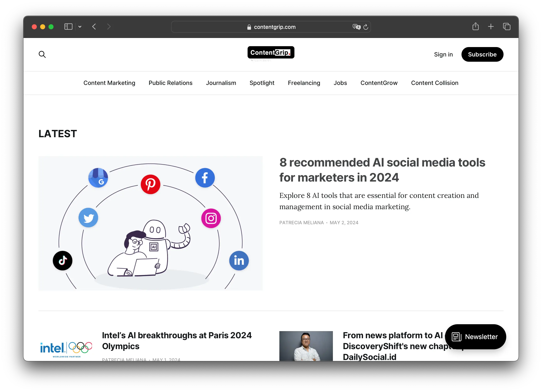Image resolution: width=542 pixels, height=392 pixels.
Task: Open the Share icon in Safari toolbar
Action: 476,26
